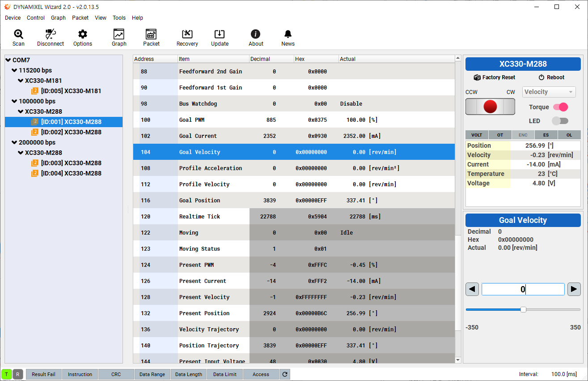Select the Bus Watchdog table row
588x381 pixels.
(294, 103)
